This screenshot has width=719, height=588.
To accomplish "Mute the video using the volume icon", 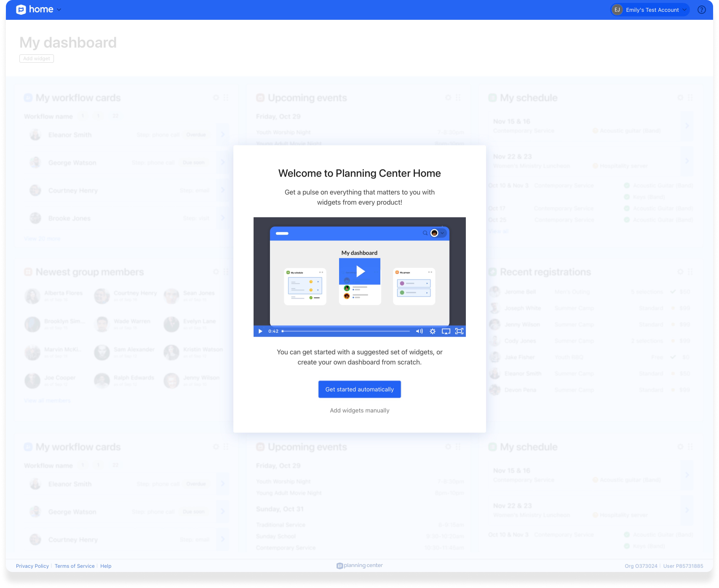I will coord(419,331).
